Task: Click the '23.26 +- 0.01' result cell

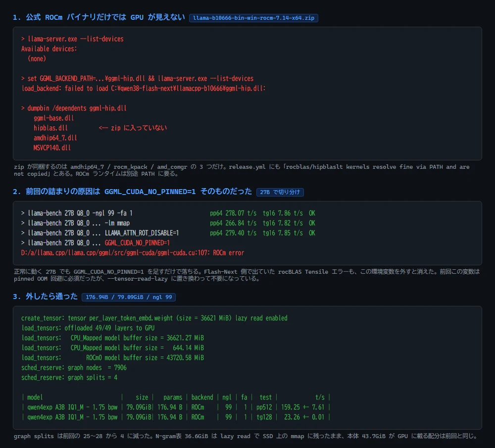Action: (x=304, y=417)
